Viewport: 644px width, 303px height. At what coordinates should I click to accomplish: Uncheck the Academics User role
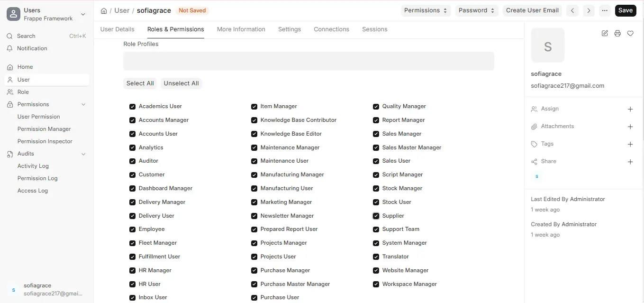pyautogui.click(x=133, y=107)
